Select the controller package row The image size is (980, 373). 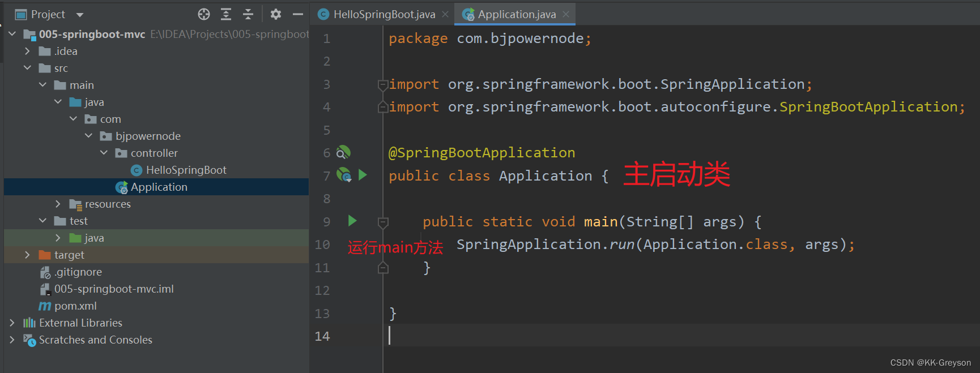pyautogui.click(x=156, y=153)
